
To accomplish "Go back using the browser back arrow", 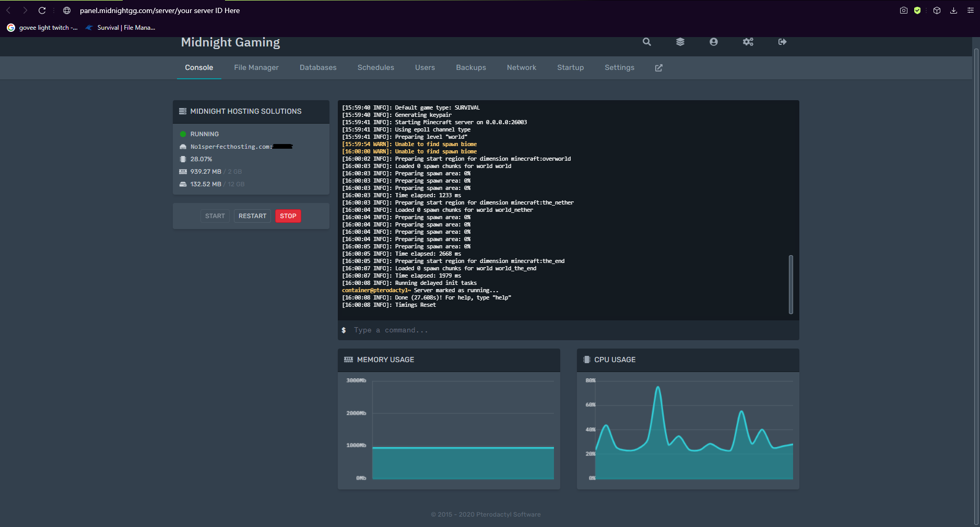I will coord(8,10).
